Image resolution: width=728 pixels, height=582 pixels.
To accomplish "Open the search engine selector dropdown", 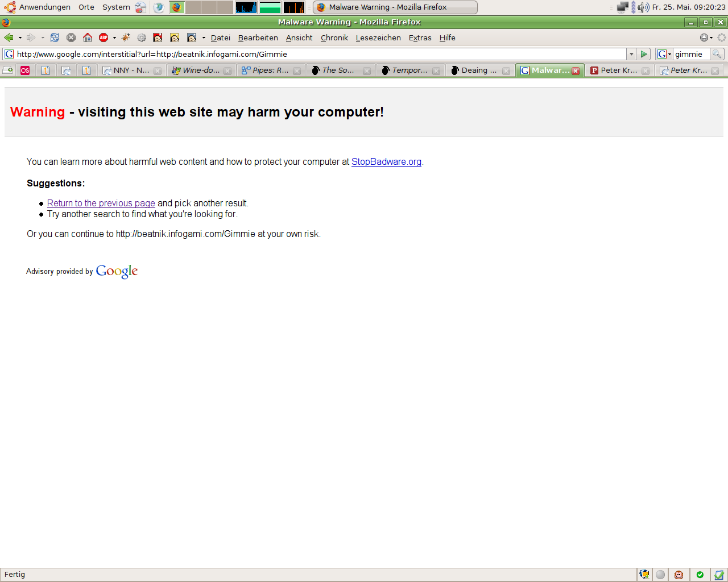I will pyautogui.click(x=664, y=54).
